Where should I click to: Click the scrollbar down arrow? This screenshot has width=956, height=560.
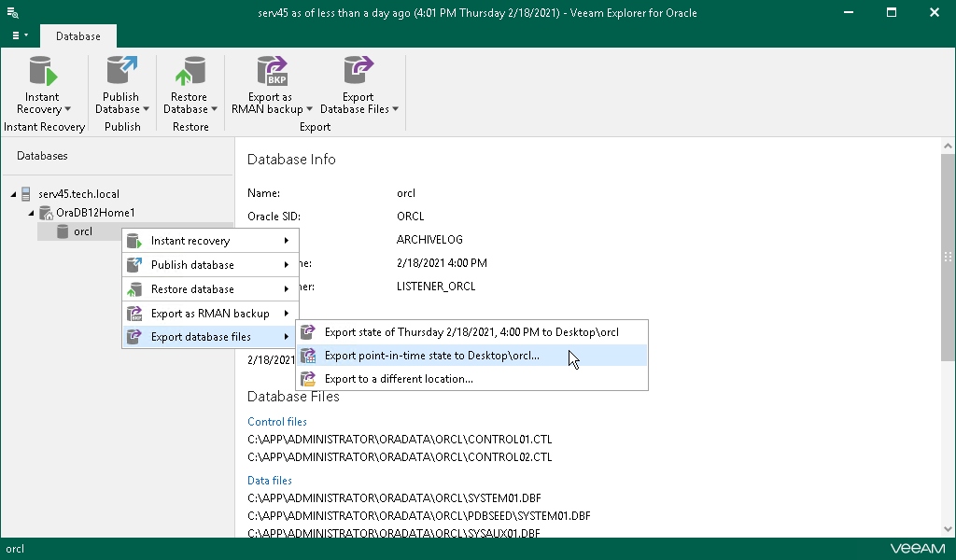948,529
